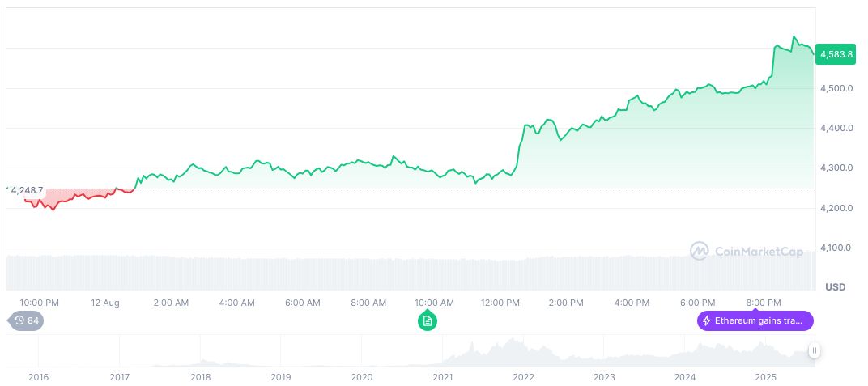Click the 4,248.7 opening price label
This screenshot has width=868, height=386.
click(x=27, y=190)
